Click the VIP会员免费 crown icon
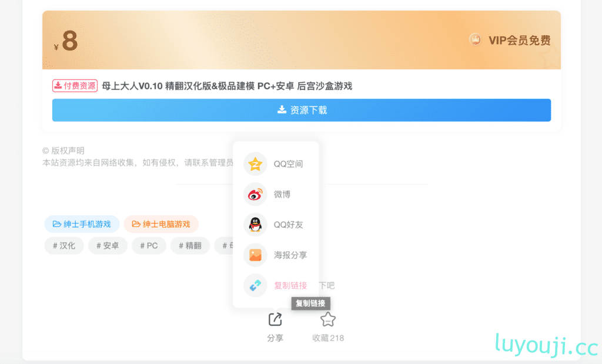This screenshot has width=602, height=364. (x=475, y=41)
